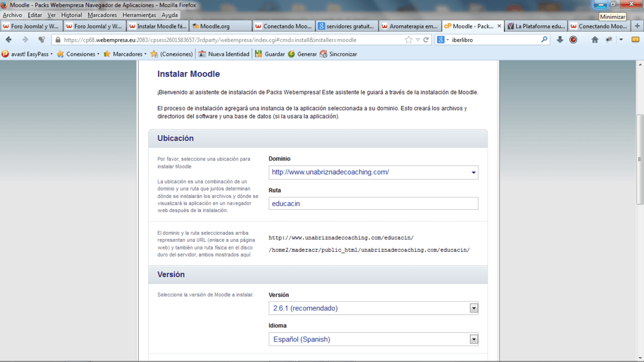Bookmark this page with the star icon
This screenshot has width=644, height=362.
pos(408,40)
